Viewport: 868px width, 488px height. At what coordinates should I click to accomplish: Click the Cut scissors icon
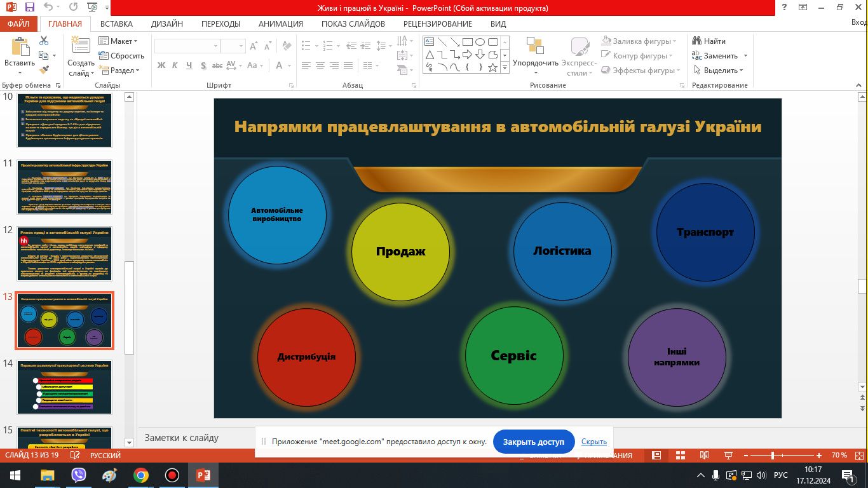(x=44, y=41)
